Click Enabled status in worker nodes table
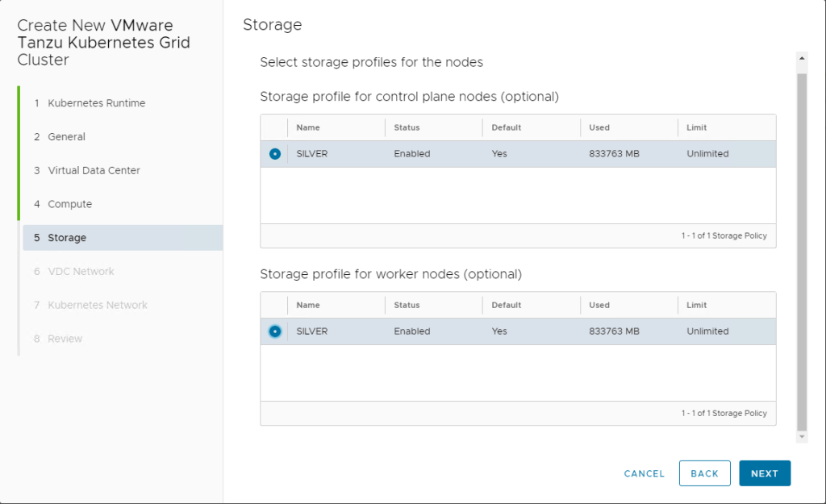826x504 pixels. [x=412, y=331]
